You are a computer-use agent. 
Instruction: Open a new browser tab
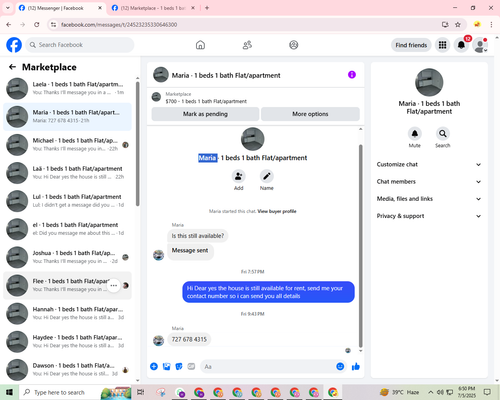tap(207, 8)
